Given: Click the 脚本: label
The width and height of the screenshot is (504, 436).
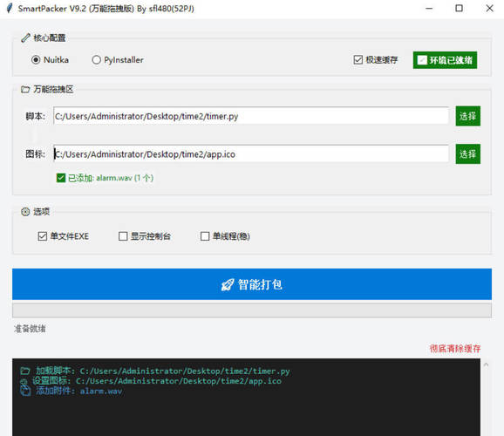Looking at the screenshot, I should tap(36, 116).
